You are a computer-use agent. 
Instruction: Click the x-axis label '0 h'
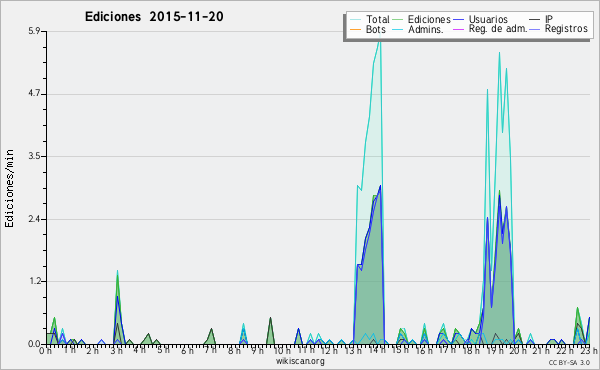click(46, 350)
